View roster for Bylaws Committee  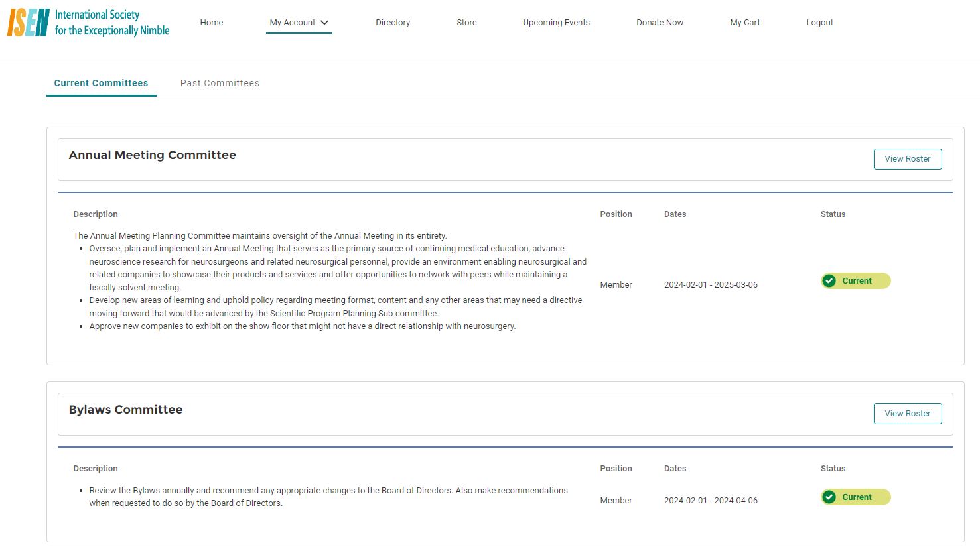tap(907, 414)
